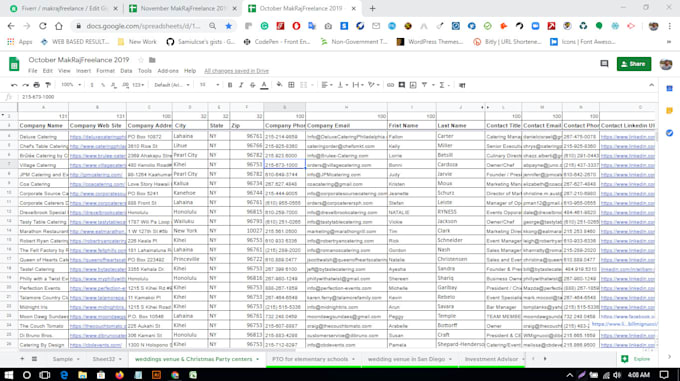Insert a chart from the toolbar
The height and width of the screenshot is (381, 680).
click(413, 85)
